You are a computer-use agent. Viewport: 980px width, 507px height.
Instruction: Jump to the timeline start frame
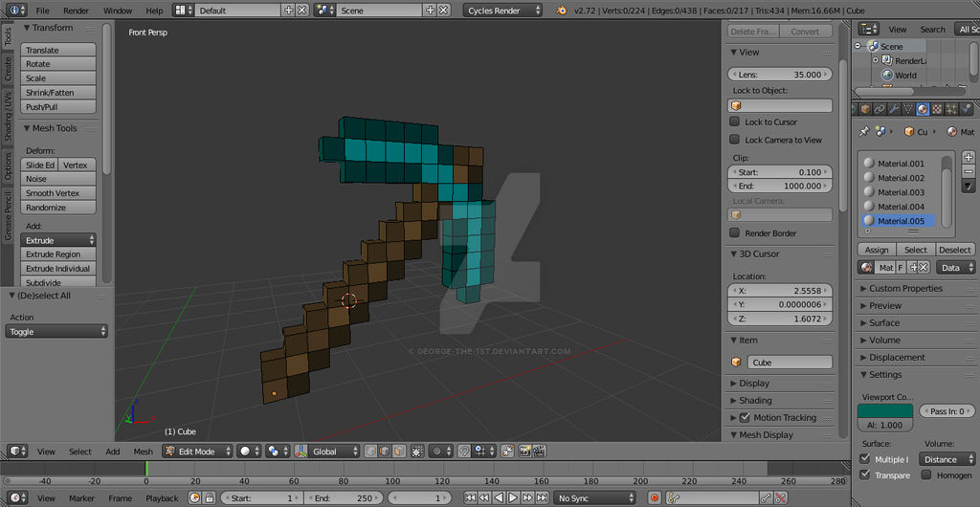(x=469, y=497)
